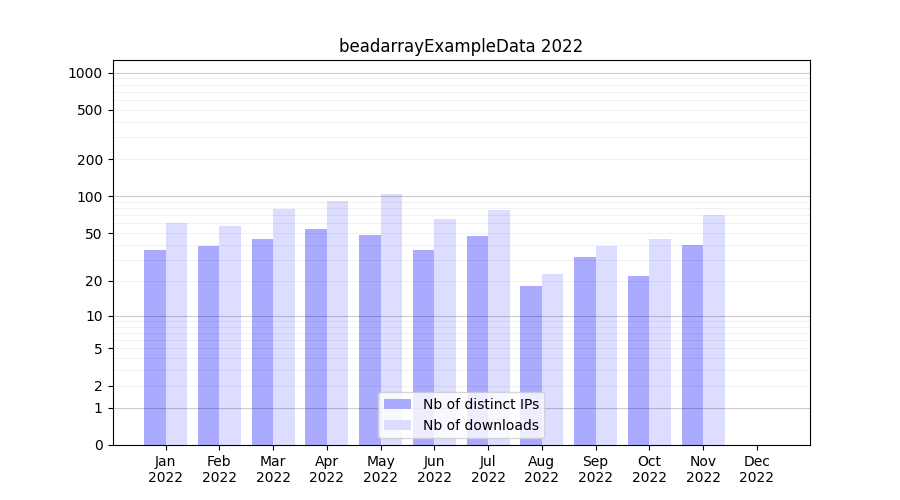Viewport: 900px width, 500px height.
Task: Click the light 'Nb of downloads' legend swatch
Action: pyautogui.click(x=397, y=425)
